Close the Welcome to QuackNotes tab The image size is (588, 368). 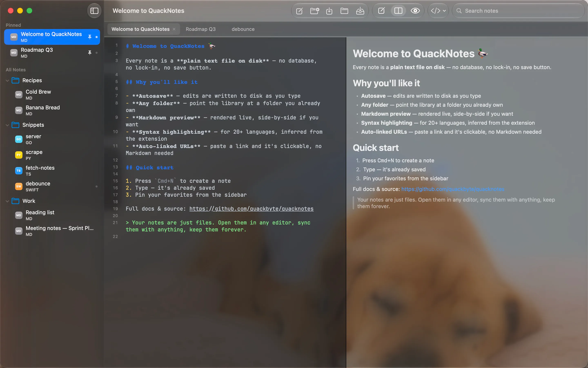(174, 29)
